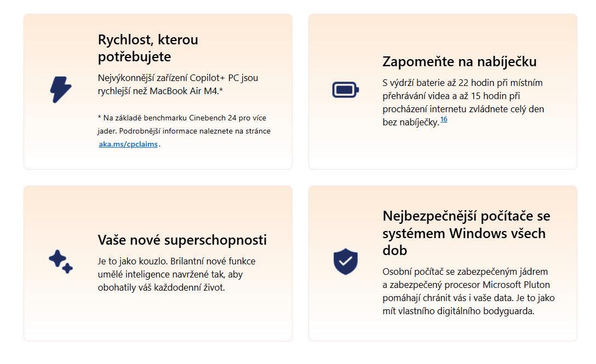The height and width of the screenshot is (364, 596).
Task: Click the battery icon
Action: click(x=345, y=89)
